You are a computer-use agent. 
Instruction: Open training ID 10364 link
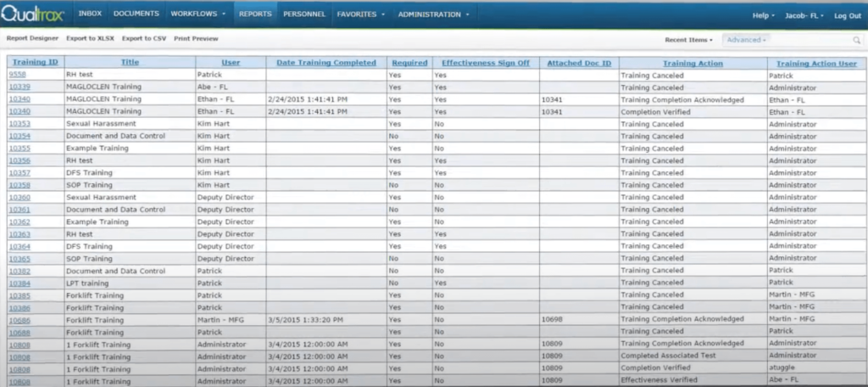click(x=19, y=246)
